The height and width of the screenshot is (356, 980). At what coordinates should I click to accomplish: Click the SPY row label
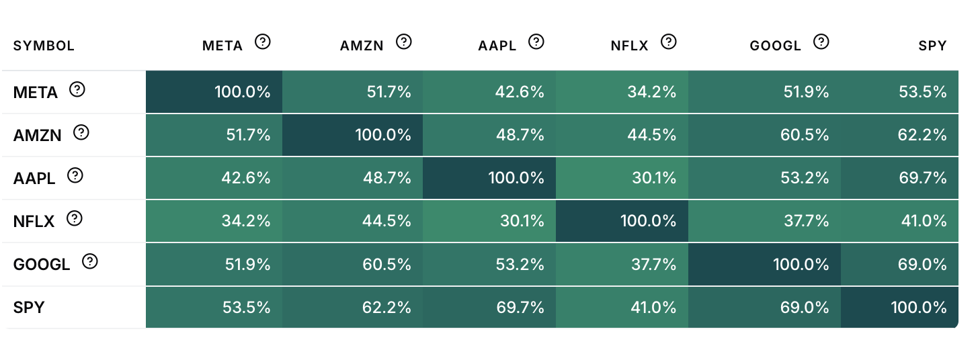(29, 308)
